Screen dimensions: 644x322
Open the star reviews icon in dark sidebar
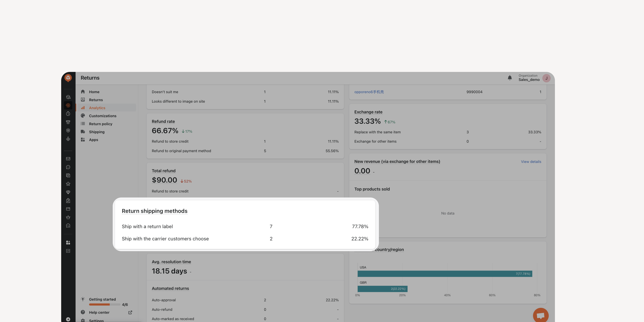pyautogui.click(x=68, y=184)
